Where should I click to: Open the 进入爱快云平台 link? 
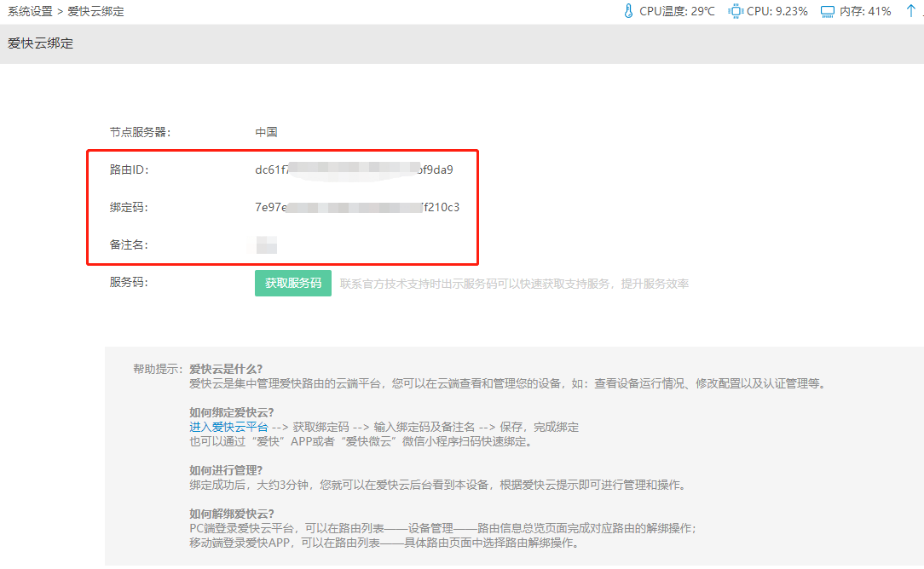coord(228,427)
